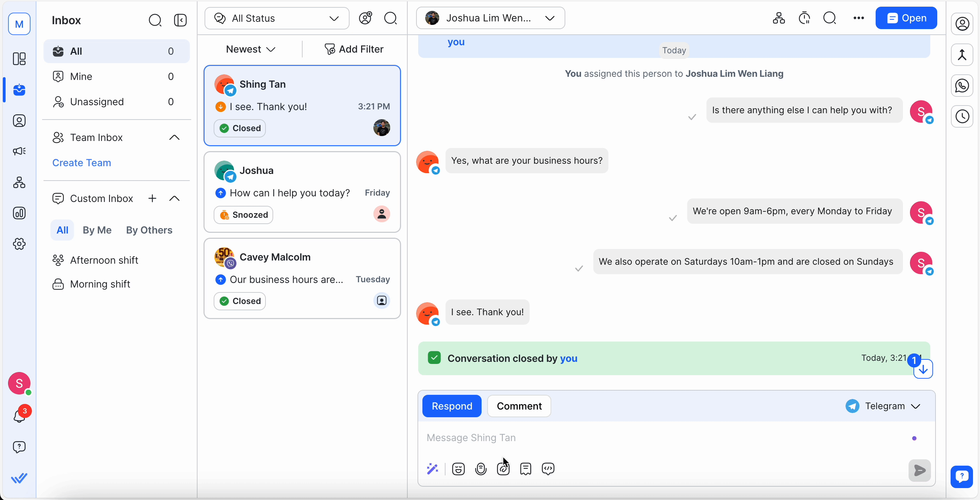The height and width of the screenshot is (500, 980).
Task: Open the All Status dropdown
Action: coord(277,18)
